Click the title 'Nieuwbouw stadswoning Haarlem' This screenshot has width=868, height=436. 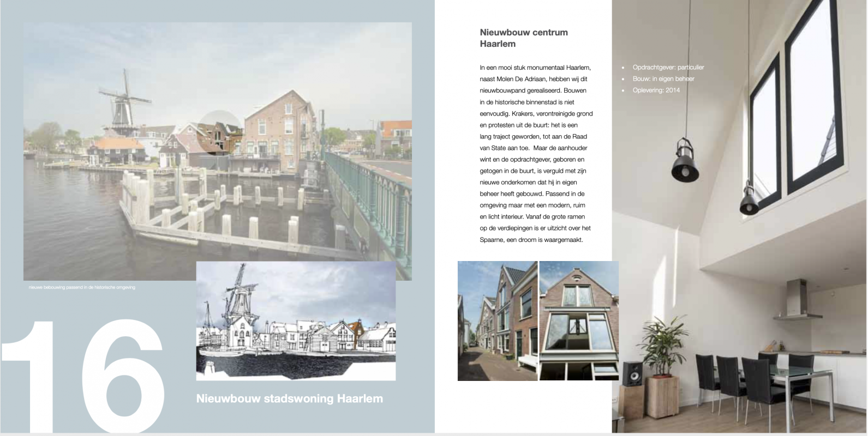click(x=289, y=399)
